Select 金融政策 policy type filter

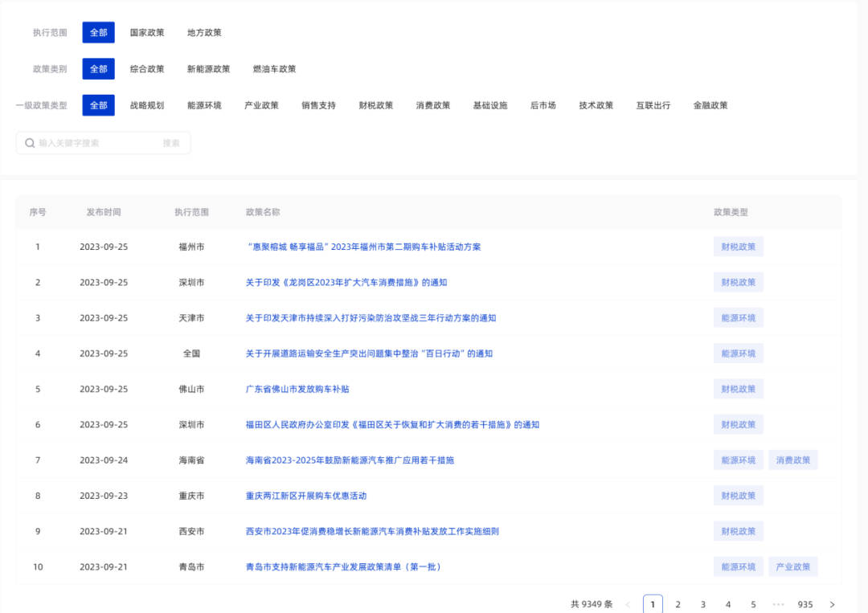(710, 105)
